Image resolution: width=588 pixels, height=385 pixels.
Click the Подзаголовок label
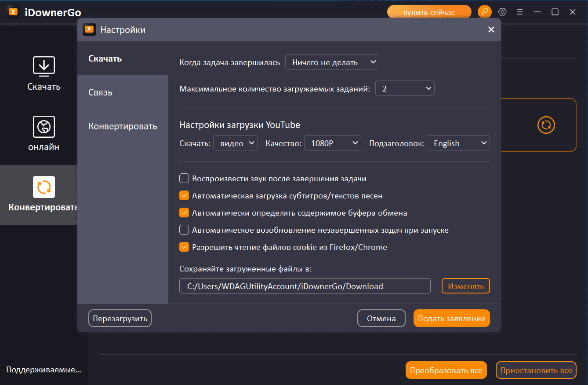[397, 143]
